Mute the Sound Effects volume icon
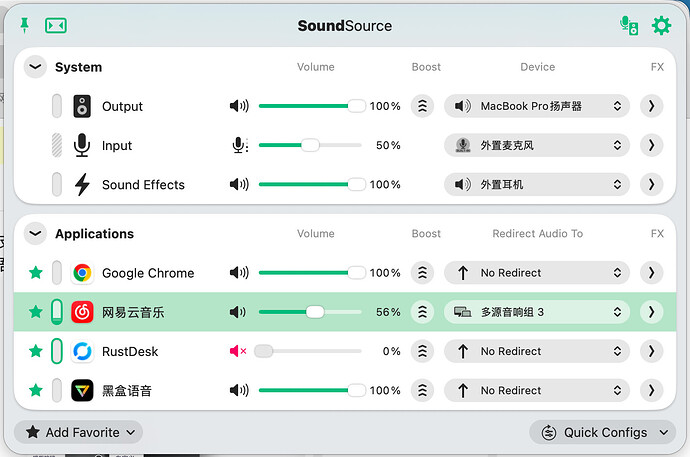Image resolution: width=690 pixels, height=457 pixels. [239, 184]
